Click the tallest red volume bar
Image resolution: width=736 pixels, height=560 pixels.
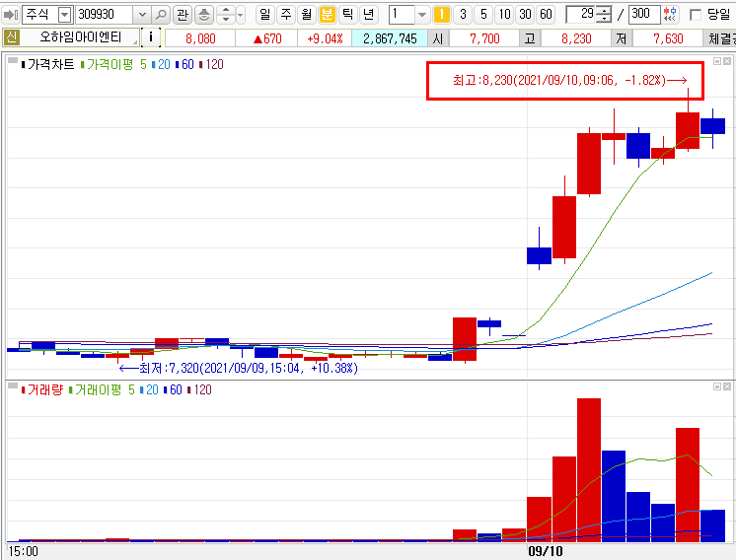tap(589, 470)
